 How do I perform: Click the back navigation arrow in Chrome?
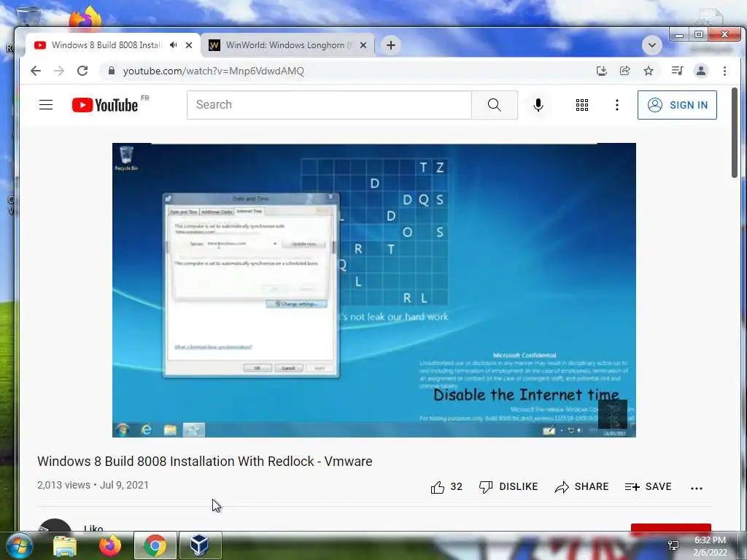[36, 71]
